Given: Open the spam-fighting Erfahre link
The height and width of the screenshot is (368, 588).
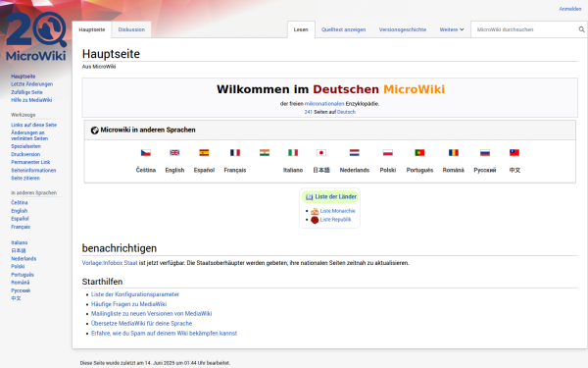Looking at the screenshot, I should tap(164, 333).
